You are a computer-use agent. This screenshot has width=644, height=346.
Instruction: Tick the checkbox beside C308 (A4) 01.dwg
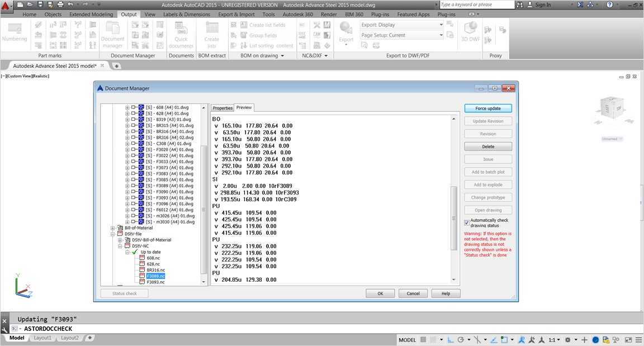tap(134, 144)
